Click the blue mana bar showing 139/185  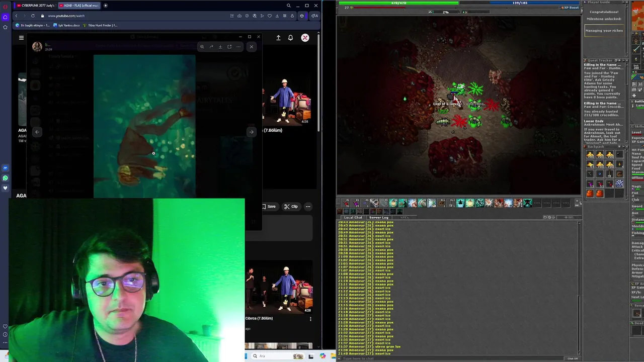coord(520,3)
